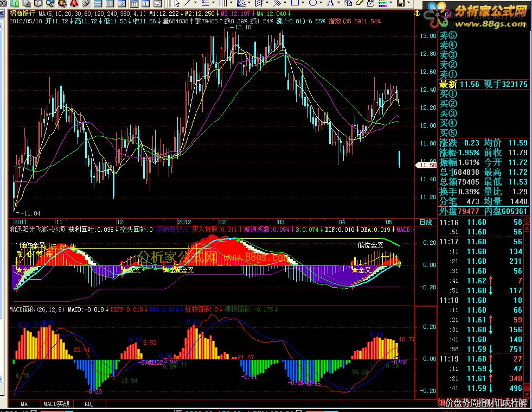Click the 03 month marker on time axis
The width and height of the screenshot is (532, 412).
(x=281, y=222)
